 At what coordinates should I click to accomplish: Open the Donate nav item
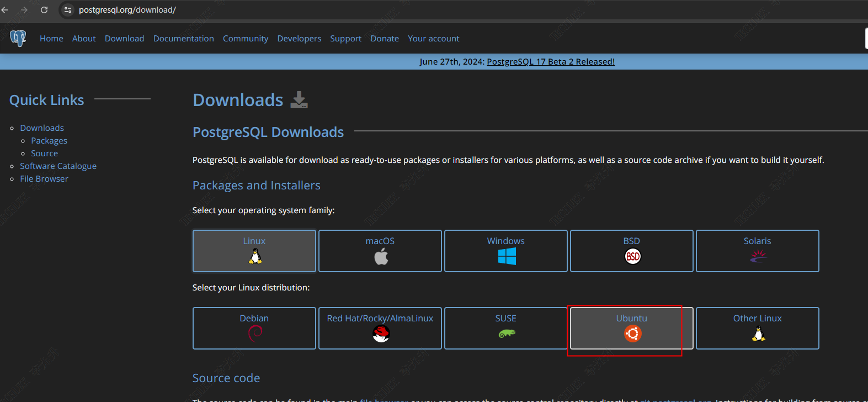point(385,39)
